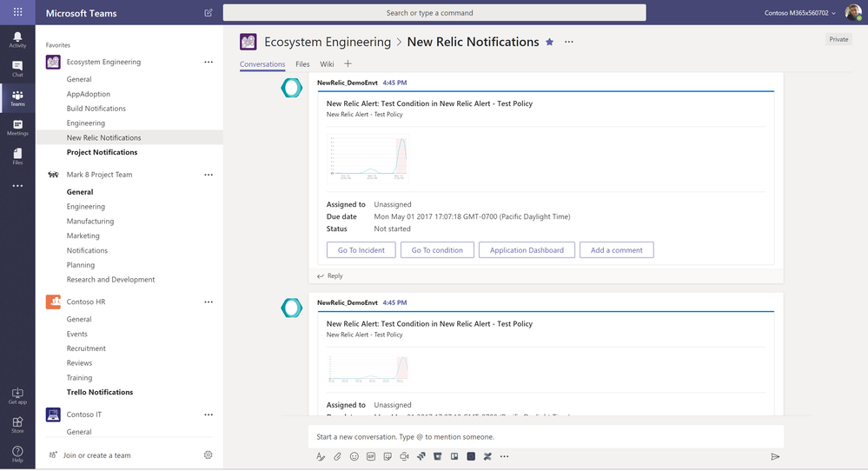Open Mark 8 Project Team options
Viewport: 868px width, 471px height.
pyautogui.click(x=209, y=175)
